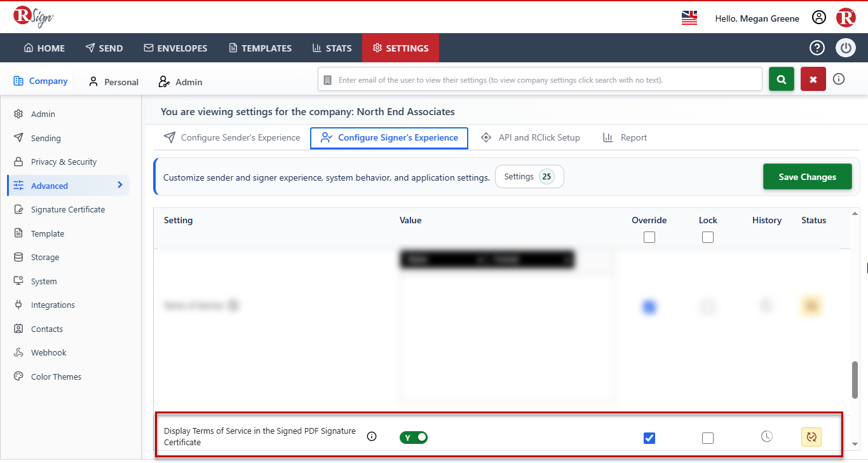This screenshot has width=868, height=463.
Task: Toggle Display Terms of Service switch off
Action: pos(414,437)
